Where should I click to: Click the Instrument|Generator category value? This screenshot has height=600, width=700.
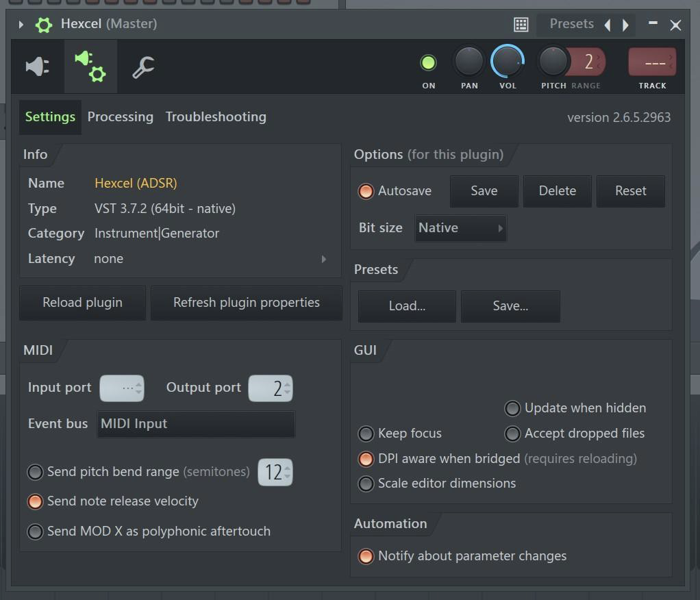(x=157, y=234)
